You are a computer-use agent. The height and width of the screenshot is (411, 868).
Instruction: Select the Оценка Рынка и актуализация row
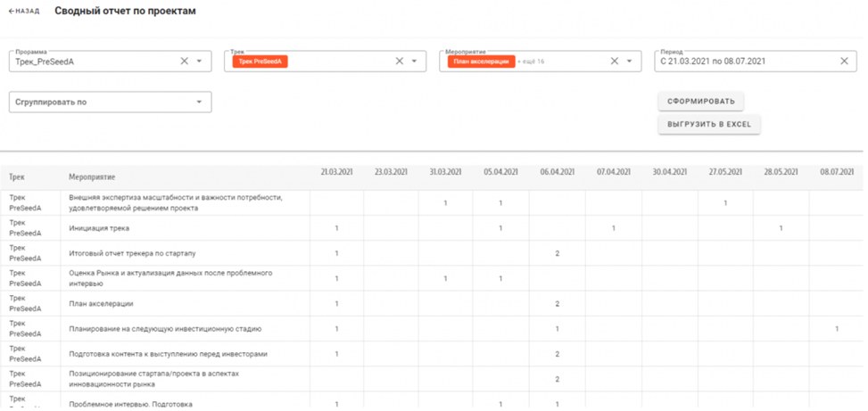click(x=434, y=278)
